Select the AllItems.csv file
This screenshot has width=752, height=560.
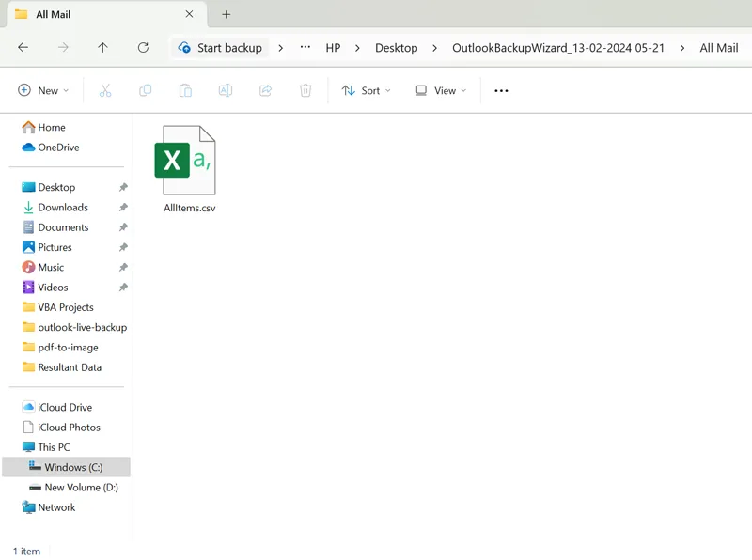click(189, 170)
